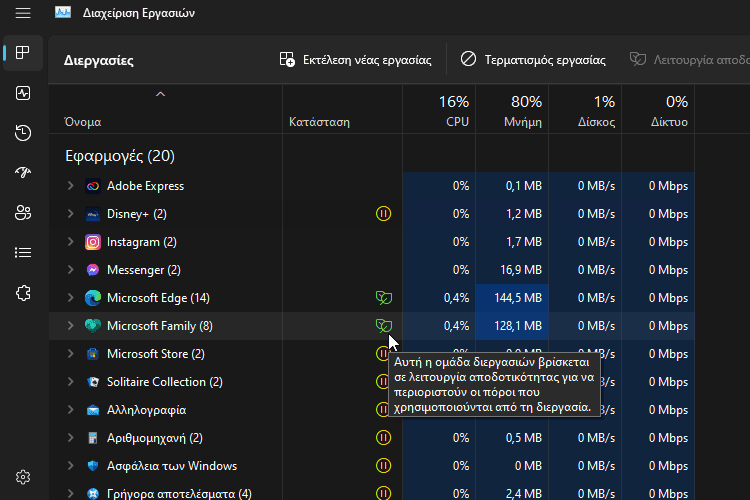The height and width of the screenshot is (500, 750).
Task: Select the Microsoft Edge (14) row name
Action: pyautogui.click(x=158, y=298)
